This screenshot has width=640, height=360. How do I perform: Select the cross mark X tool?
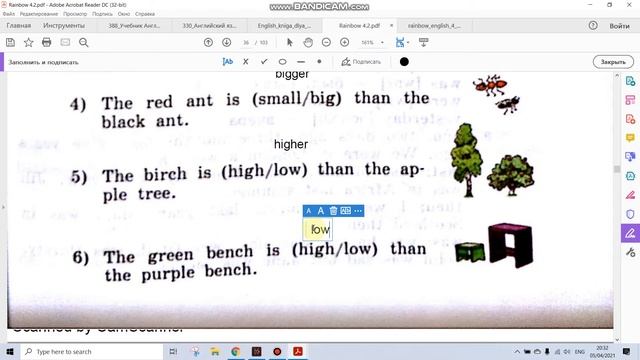pos(246,62)
